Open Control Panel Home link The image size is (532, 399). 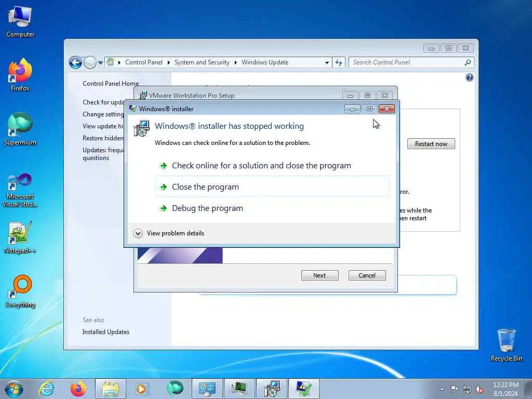coord(111,84)
